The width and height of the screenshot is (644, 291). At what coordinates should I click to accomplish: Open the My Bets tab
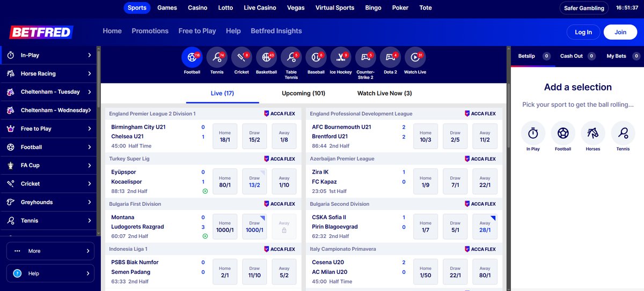(623, 56)
